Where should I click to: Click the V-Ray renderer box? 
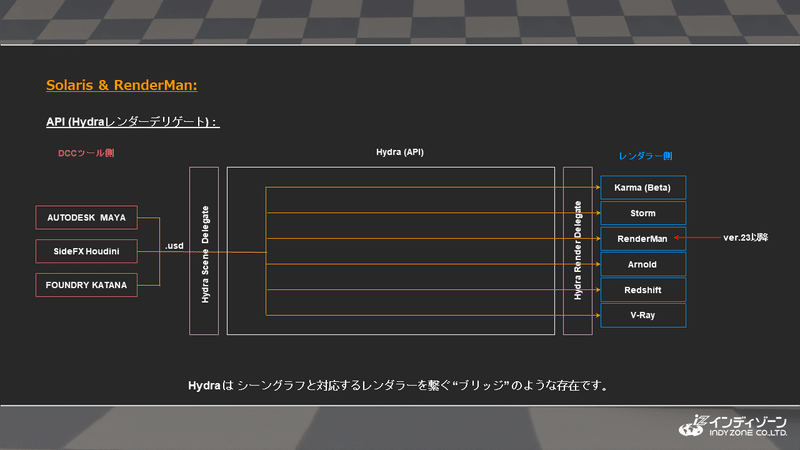click(643, 315)
